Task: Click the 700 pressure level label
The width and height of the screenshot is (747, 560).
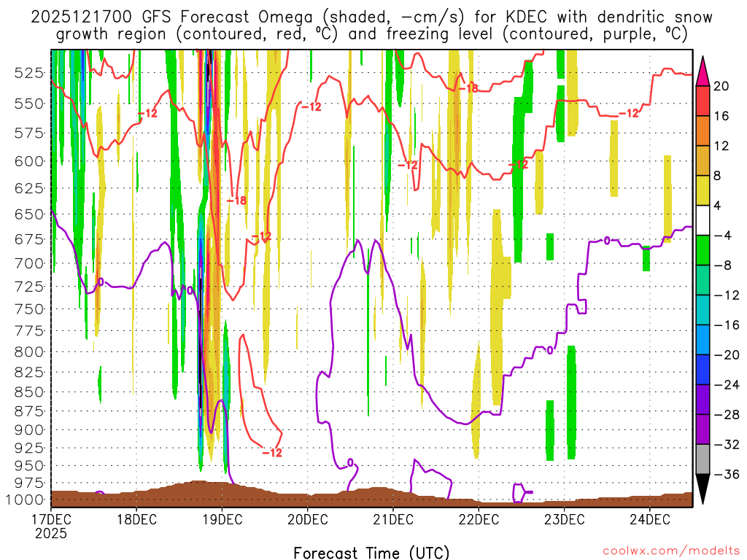Action: 28,263
